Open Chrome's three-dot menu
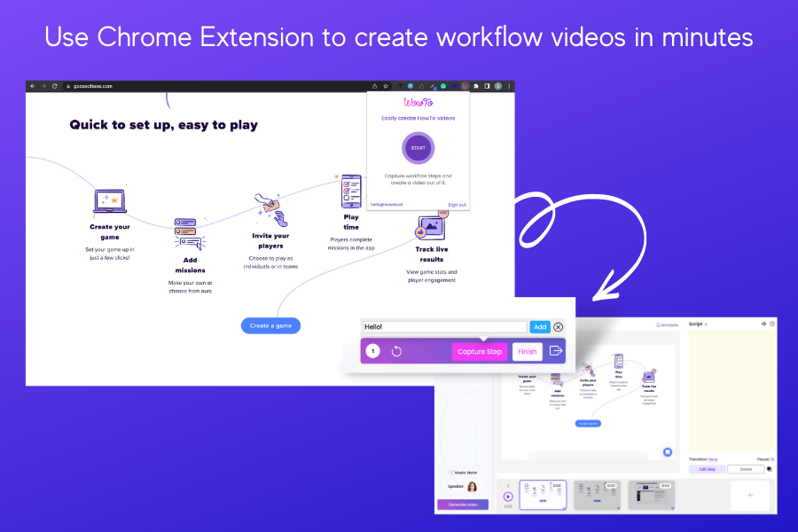798x532 pixels. point(509,86)
